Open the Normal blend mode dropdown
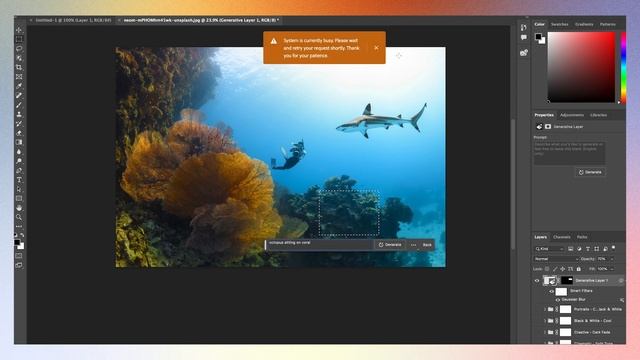 pyautogui.click(x=556, y=259)
